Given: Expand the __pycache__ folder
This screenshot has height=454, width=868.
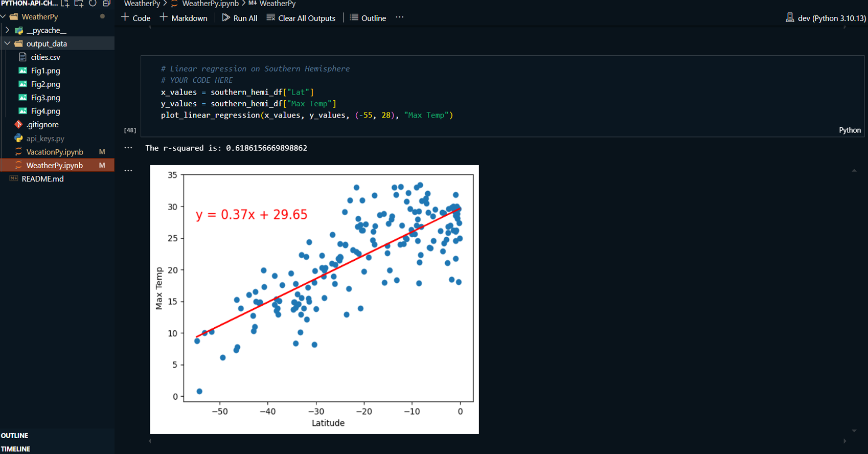Looking at the screenshot, I should click(8, 30).
